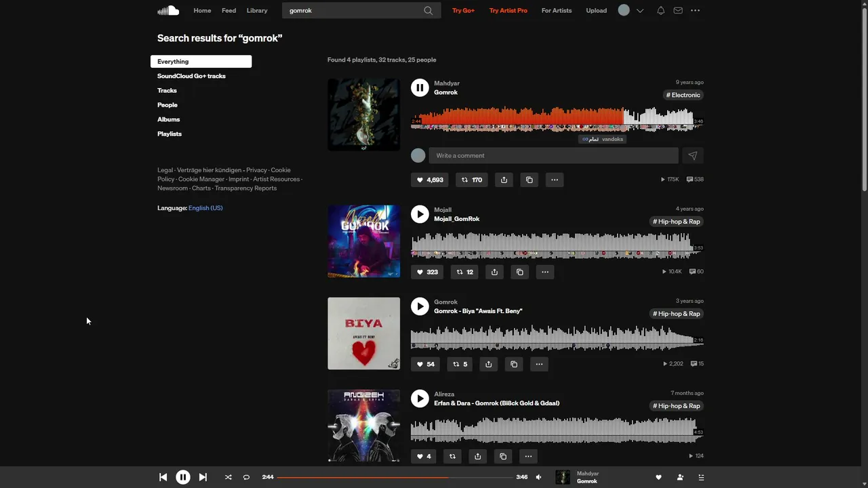The width and height of the screenshot is (868, 488).
Task: Filter by SoundCloud Go+ tracks
Action: pyautogui.click(x=191, y=76)
